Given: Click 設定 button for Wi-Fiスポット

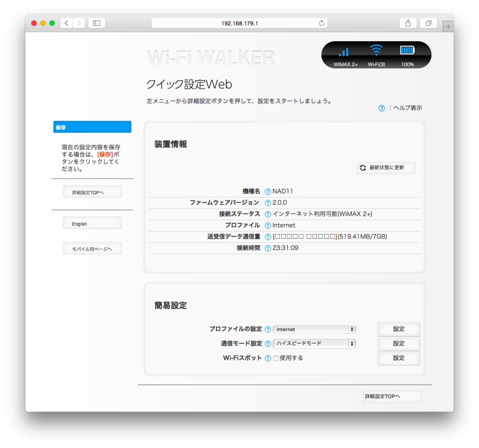Looking at the screenshot, I should pyautogui.click(x=399, y=358).
